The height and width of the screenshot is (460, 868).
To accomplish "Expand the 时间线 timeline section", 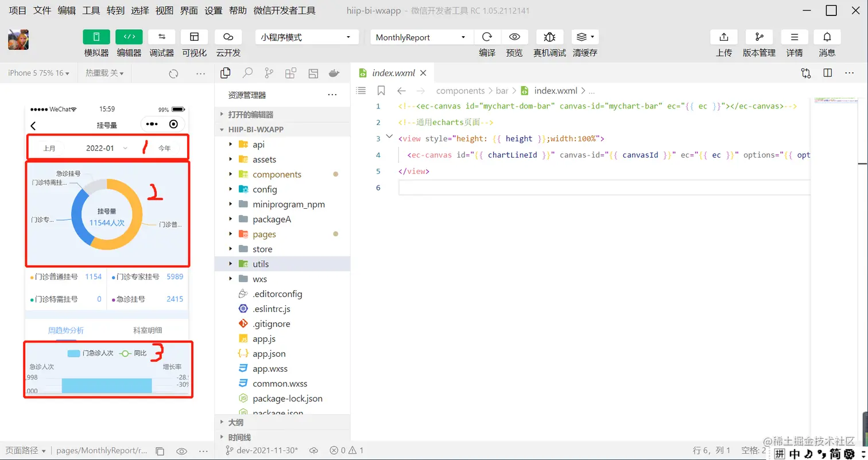I will [x=282, y=437].
